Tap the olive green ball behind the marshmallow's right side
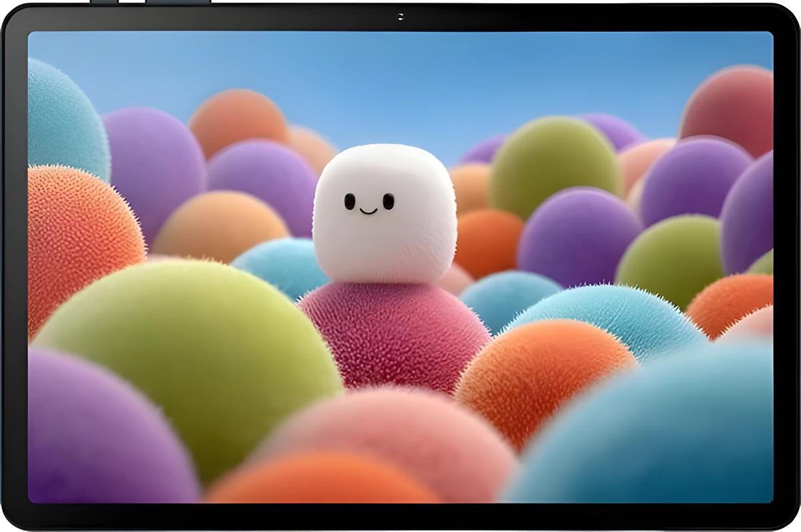Screen dimensions: 801x532 tap(555, 167)
